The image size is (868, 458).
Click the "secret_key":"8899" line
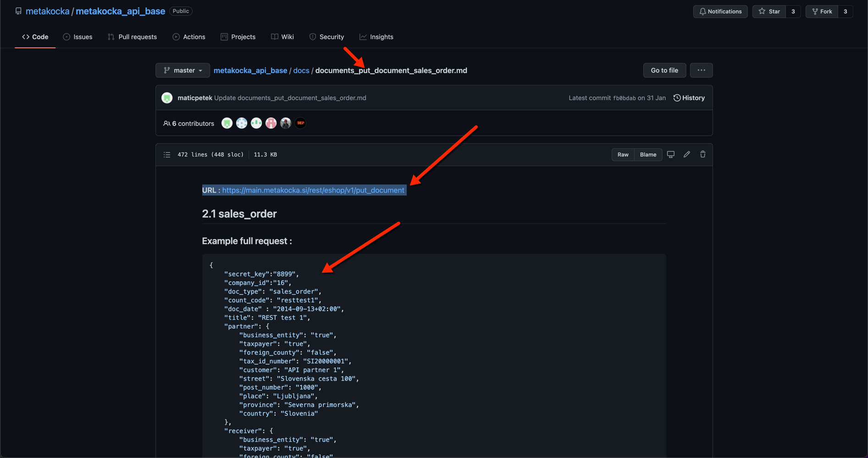tap(261, 274)
